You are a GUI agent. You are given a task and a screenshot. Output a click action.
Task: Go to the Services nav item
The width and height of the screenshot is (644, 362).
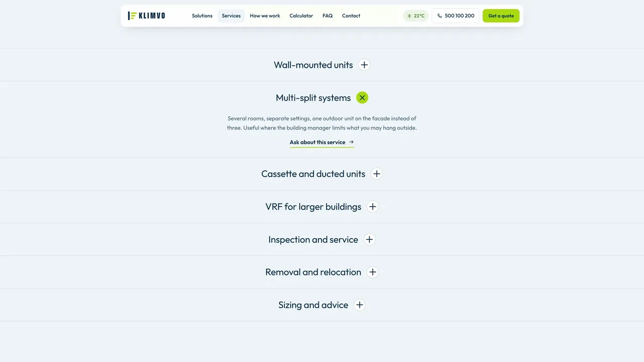[231, 16]
